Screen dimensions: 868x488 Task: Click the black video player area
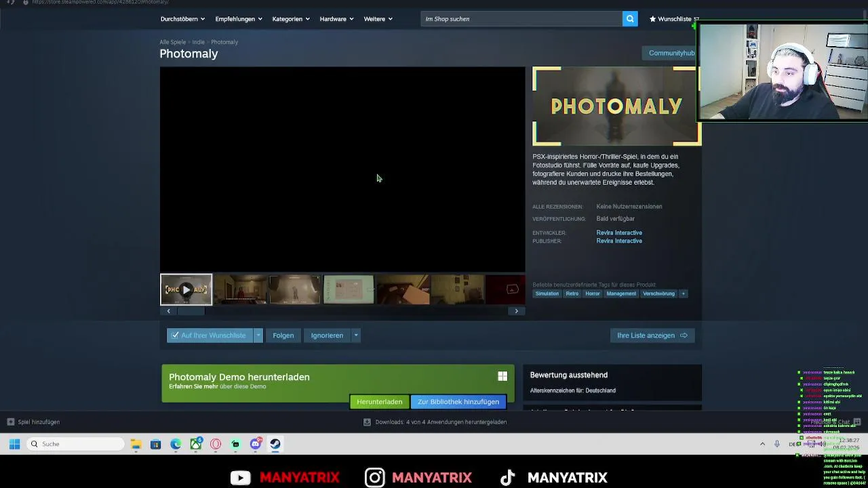coord(342,169)
